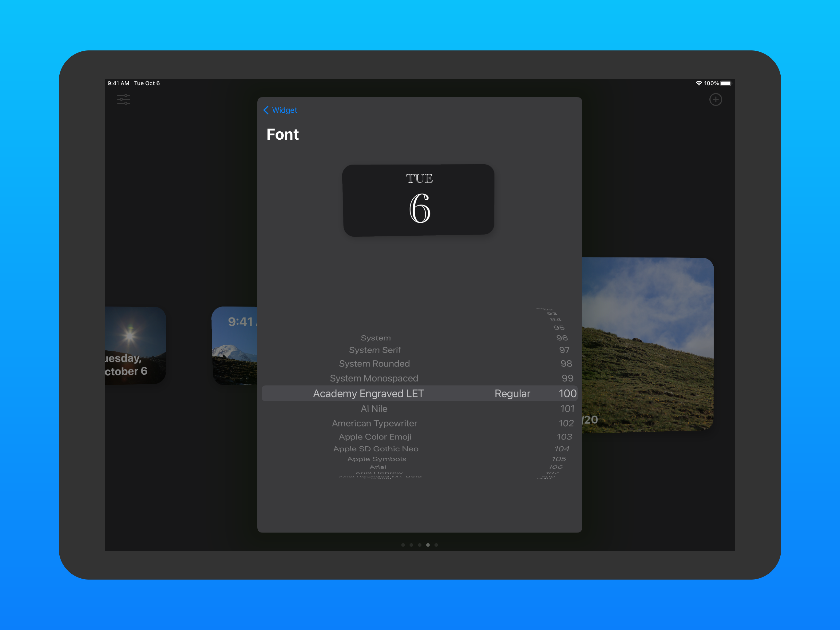
Task: Tap the add widget plus icon
Action: [715, 100]
